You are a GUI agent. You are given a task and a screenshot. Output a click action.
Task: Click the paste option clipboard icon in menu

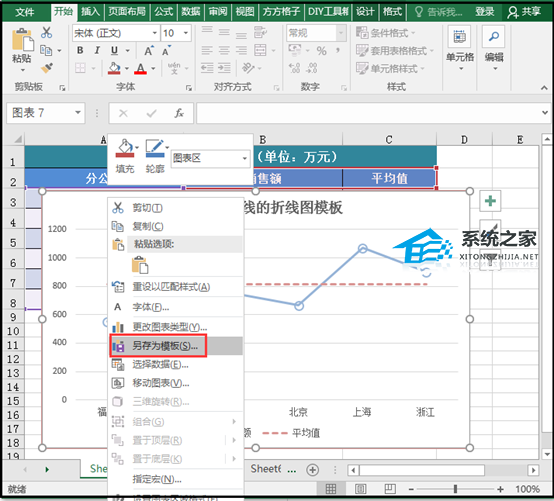[140, 265]
